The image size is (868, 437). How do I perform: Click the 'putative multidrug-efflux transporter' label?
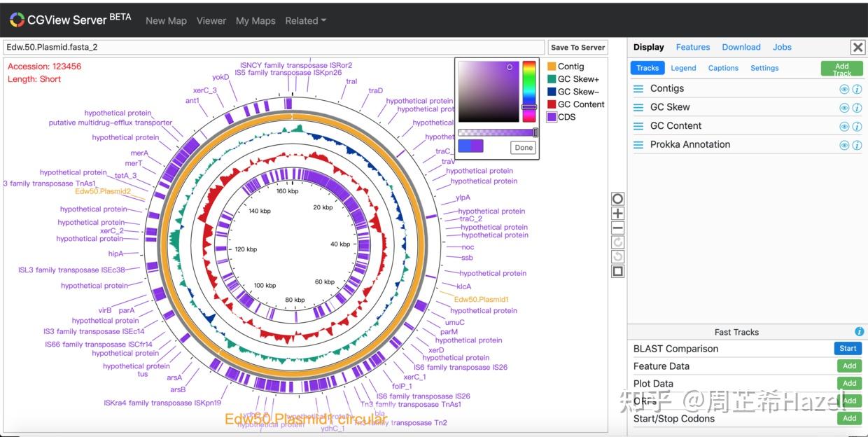coord(111,123)
